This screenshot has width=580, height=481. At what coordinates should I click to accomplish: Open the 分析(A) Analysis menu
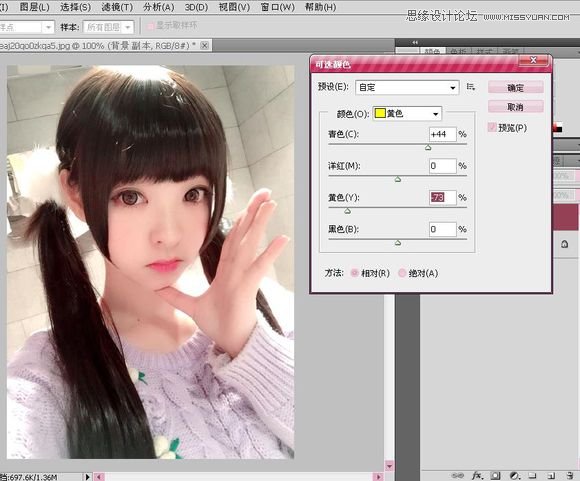pos(158,7)
